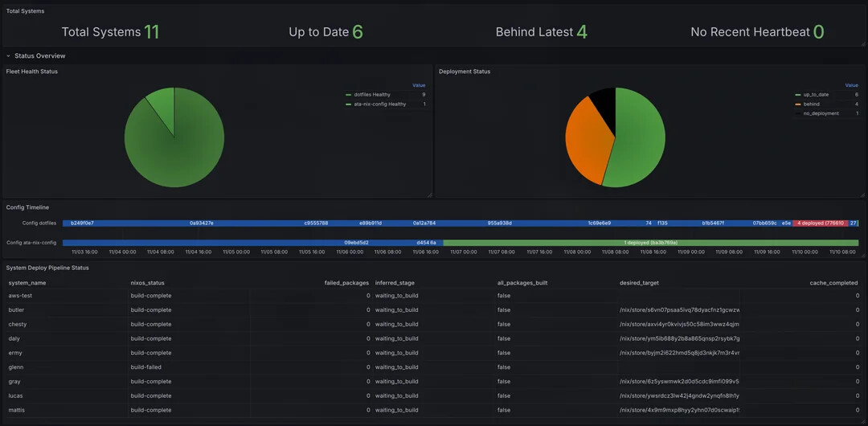This screenshot has height=426, width=868.
Task: Click the green color swatch for up_to_date legend
Action: click(x=798, y=95)
